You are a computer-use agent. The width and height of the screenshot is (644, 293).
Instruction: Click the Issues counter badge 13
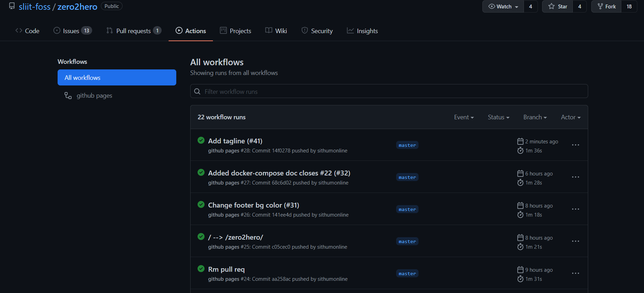tap(87, 31)
